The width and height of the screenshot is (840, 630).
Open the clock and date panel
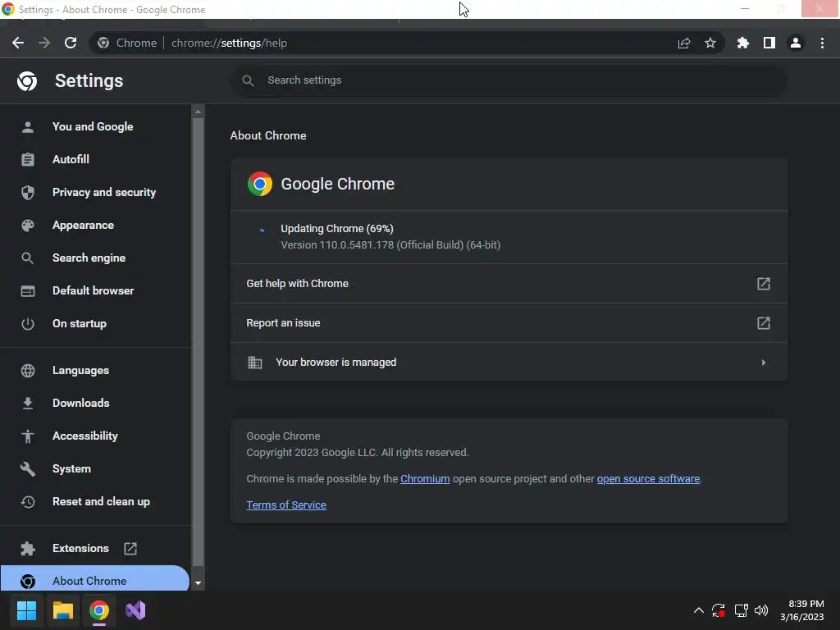pos(802,610)
